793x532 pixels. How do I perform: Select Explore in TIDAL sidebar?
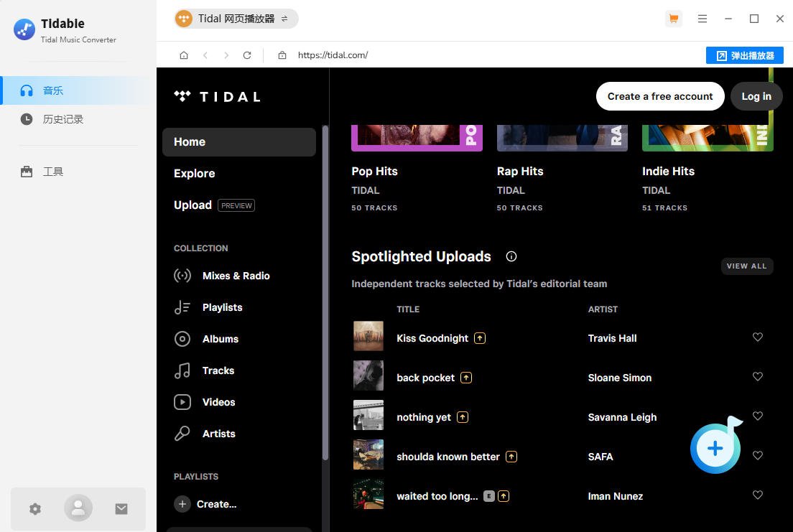click(195, 174)
